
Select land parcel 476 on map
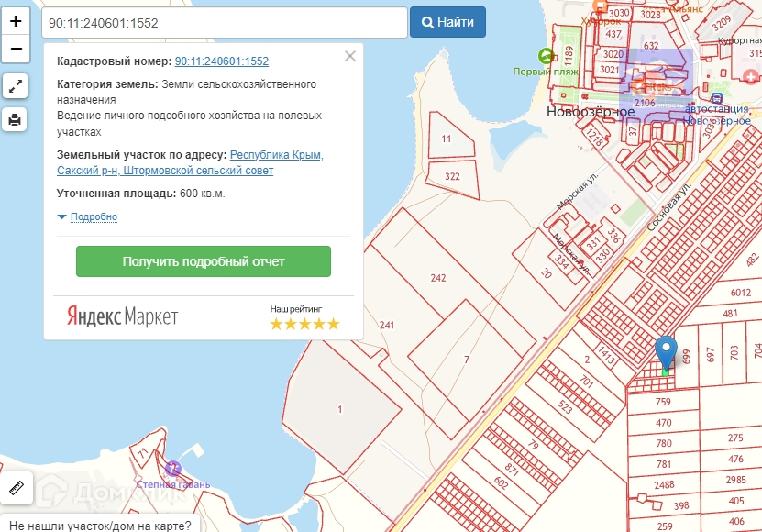point(735,459)
